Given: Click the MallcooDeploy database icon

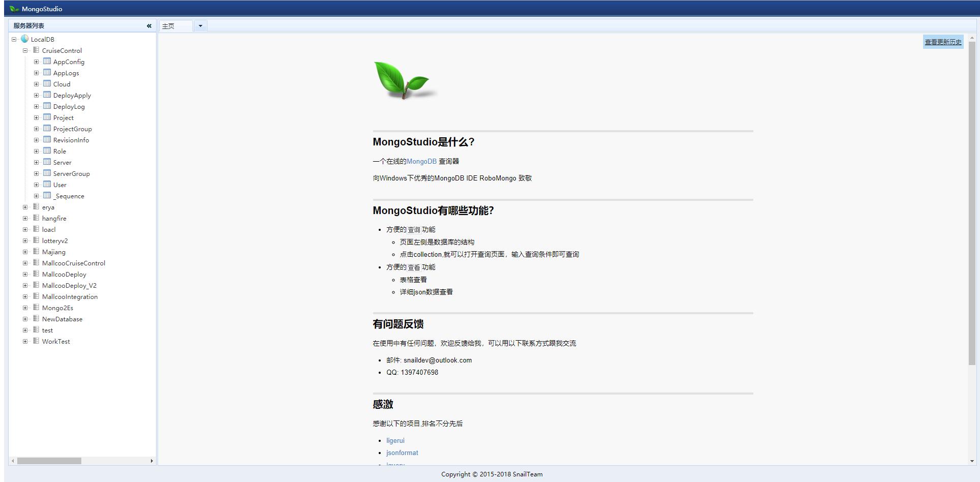Looking at the screenshot, I should click(36, 274).
